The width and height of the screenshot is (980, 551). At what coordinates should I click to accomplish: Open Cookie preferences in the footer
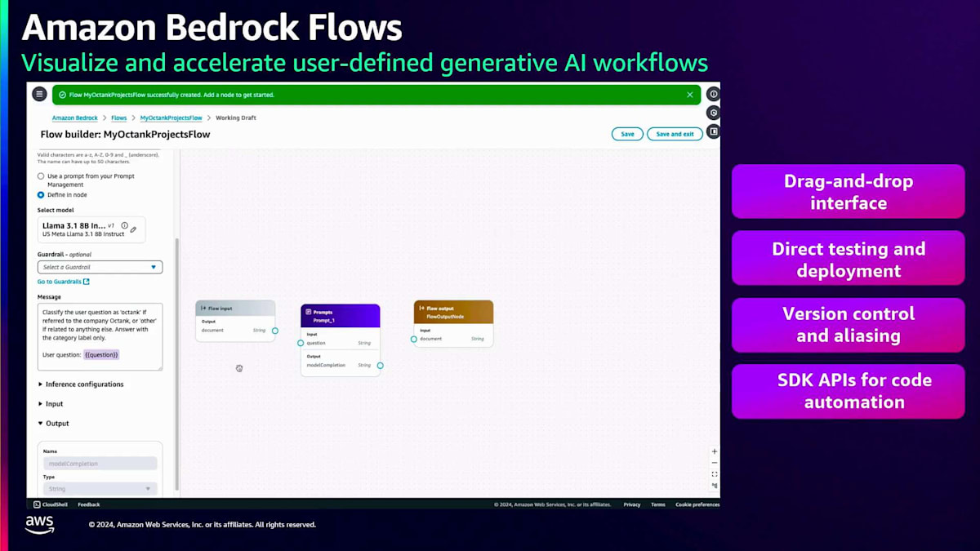pyautogui.click(x=697, y=504)
